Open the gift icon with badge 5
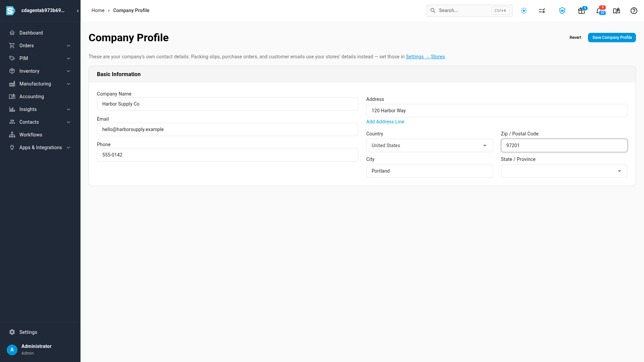The width and height of the screenshot is (644, 362). [582, 11]
